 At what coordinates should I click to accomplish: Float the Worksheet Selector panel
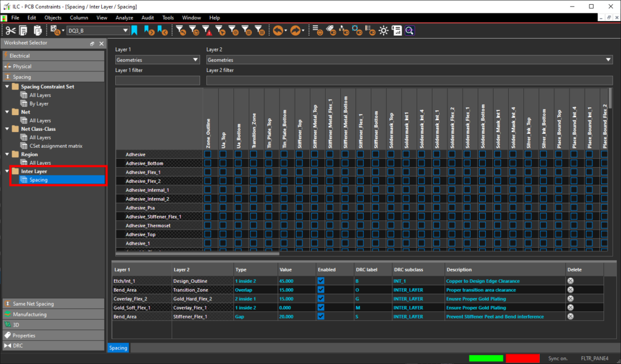pos(92,44)
